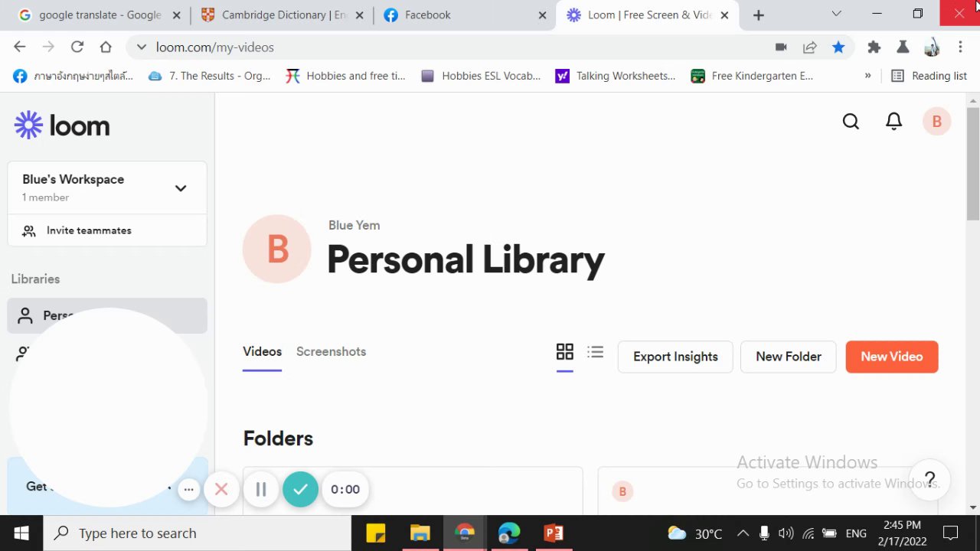
Task: Switch to Facebook tab
Action: (464, 15)
